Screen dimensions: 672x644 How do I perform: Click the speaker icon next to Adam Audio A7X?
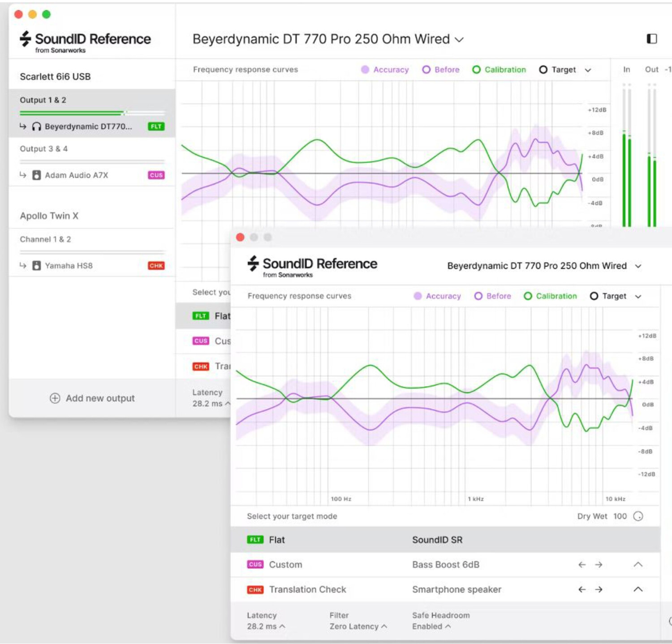pos(36,175)
